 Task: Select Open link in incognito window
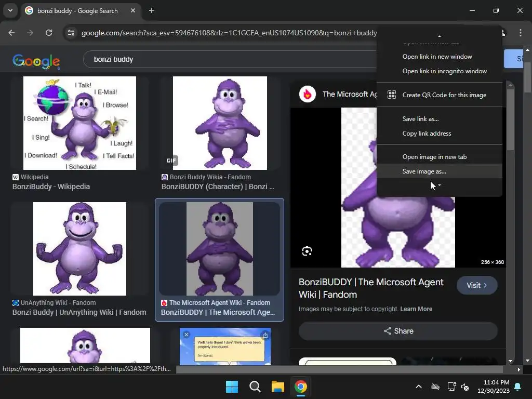pos(440,71)
